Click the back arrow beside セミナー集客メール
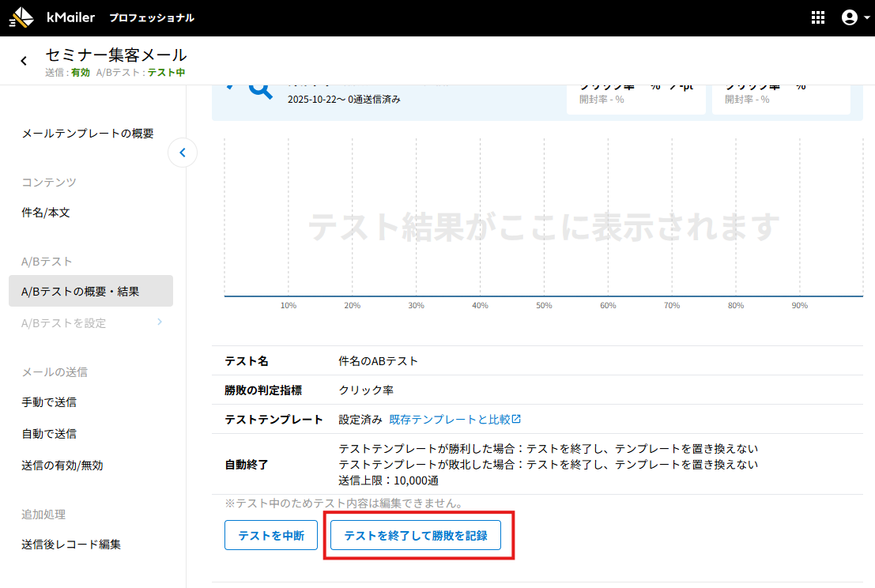875x588 pixels. click(24, 61)
